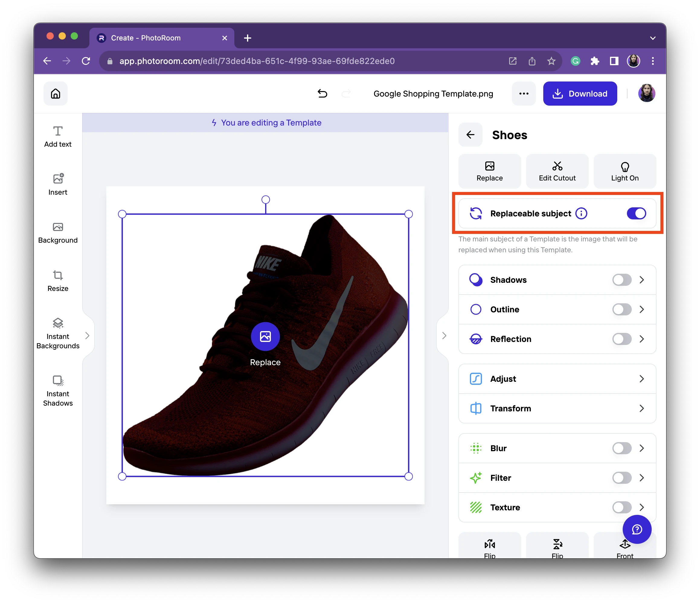Click the Google Shopping Template.png file name
Screen dimensions: 700x603
(x=433, y=94)
